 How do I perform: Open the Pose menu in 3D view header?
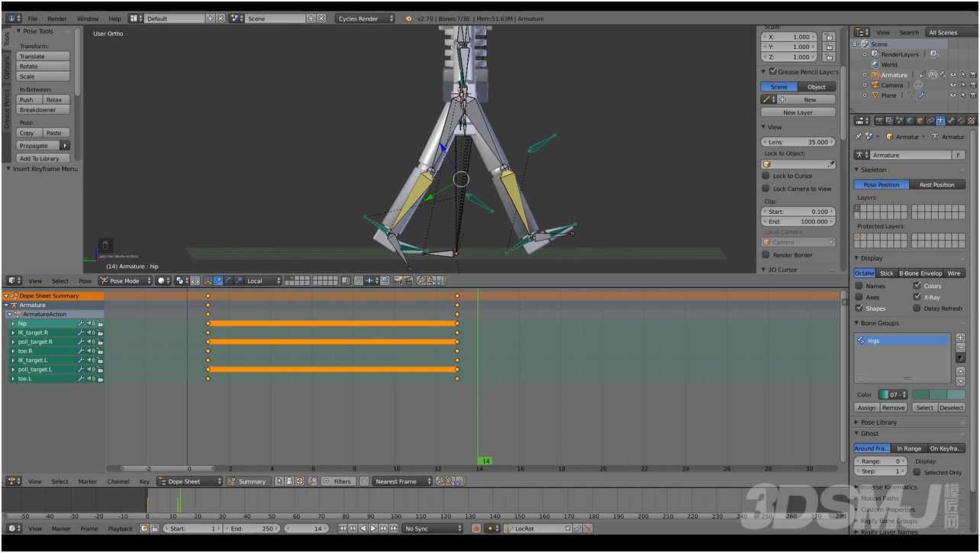[85, 281]
